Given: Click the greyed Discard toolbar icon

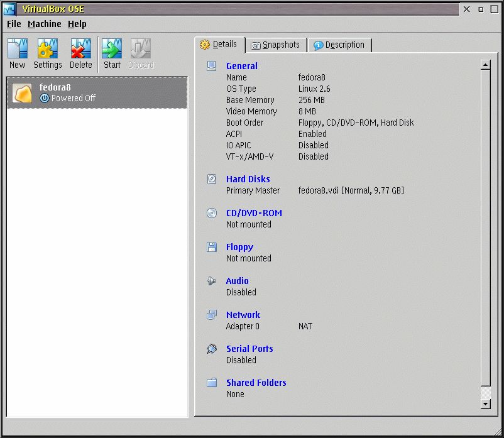Looking at the screenshot, I should click(x=141, y=48).
